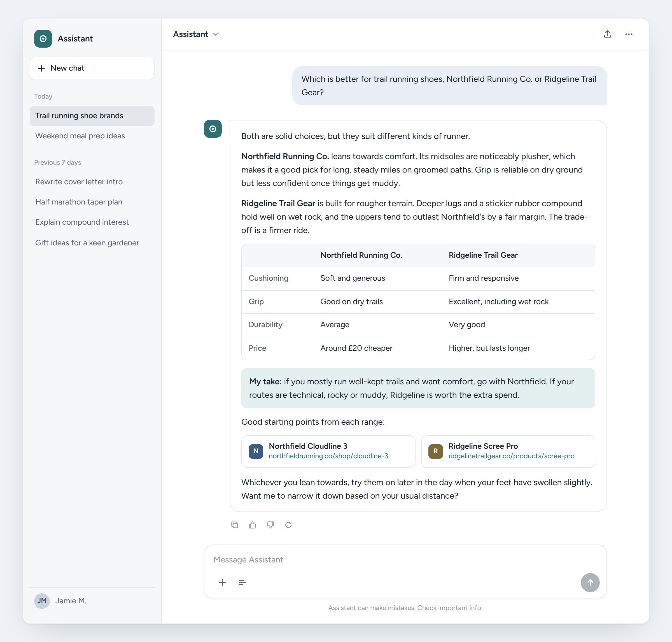
Task: Open the composer options lines icon
Action: tap(242, 582)
